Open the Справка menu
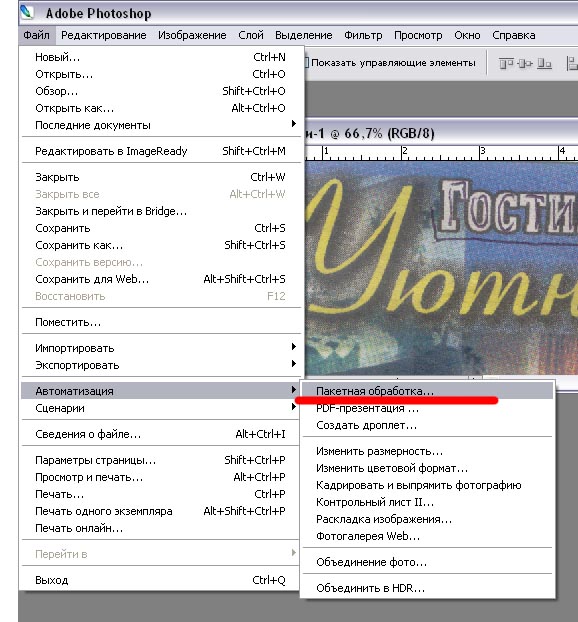 tap(514, 35)
